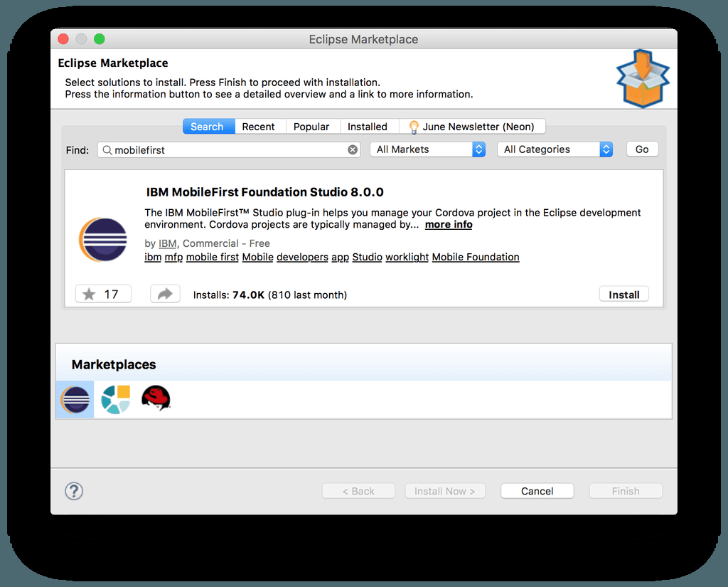Open the All Categories dropdown

pyautogui.click(x=555, y=149)
